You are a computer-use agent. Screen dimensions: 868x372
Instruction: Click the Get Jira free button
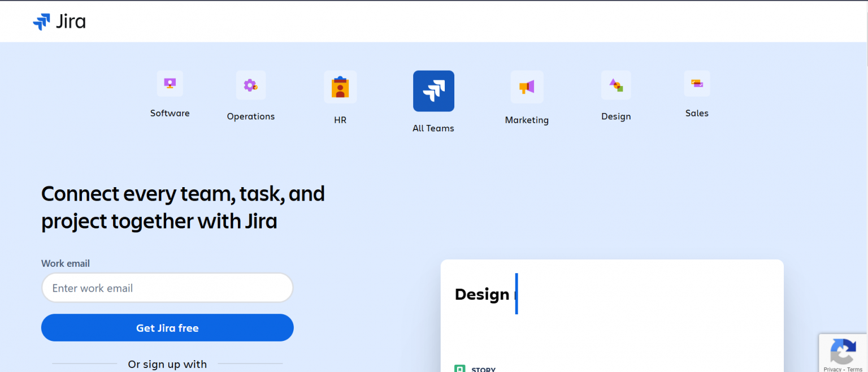click(x=167, y=328)
